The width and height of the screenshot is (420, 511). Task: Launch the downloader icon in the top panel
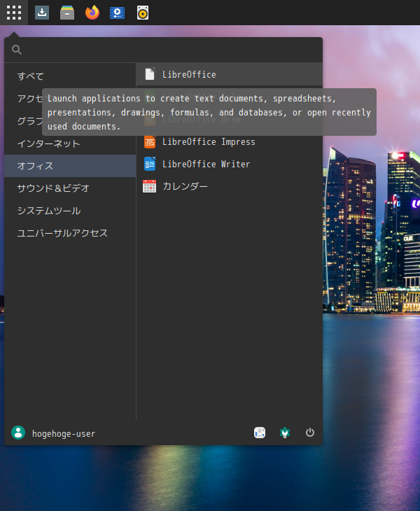coord(42,13)
